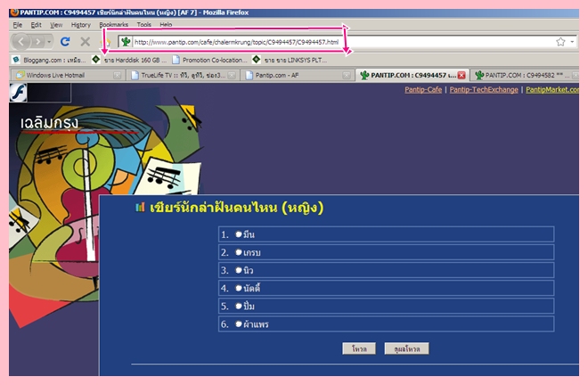Screen dimensions: 588x385
Task: Select poll option 4 นัตตี้
Action: 238,288
